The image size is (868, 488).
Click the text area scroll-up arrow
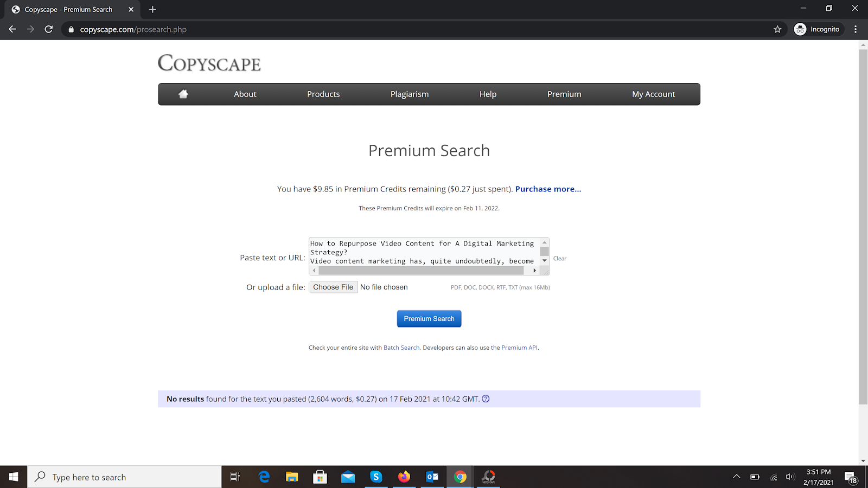point(545,242)
